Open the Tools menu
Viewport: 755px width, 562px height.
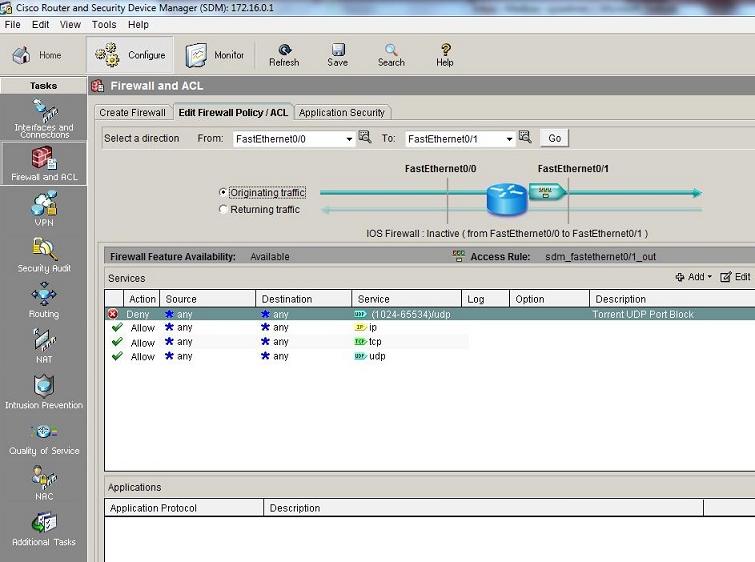(104, 24)
